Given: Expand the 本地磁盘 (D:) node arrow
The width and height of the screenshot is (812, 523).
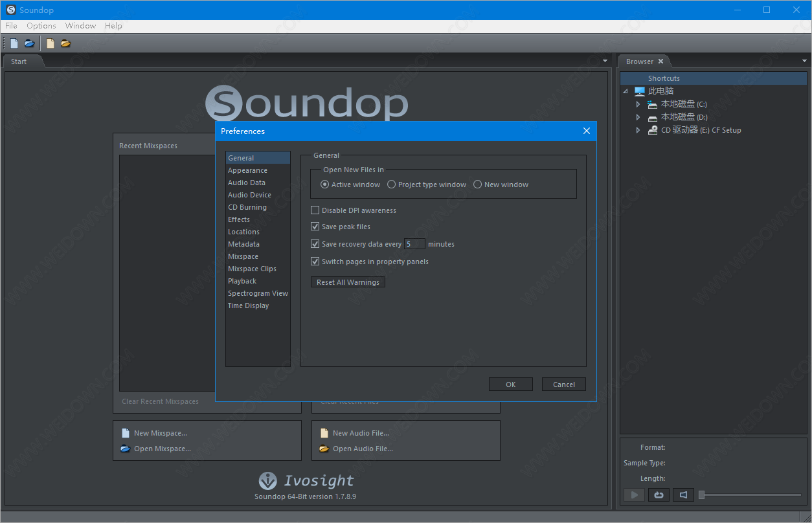Looking at the screenshot, I should (x=638, y=117).
